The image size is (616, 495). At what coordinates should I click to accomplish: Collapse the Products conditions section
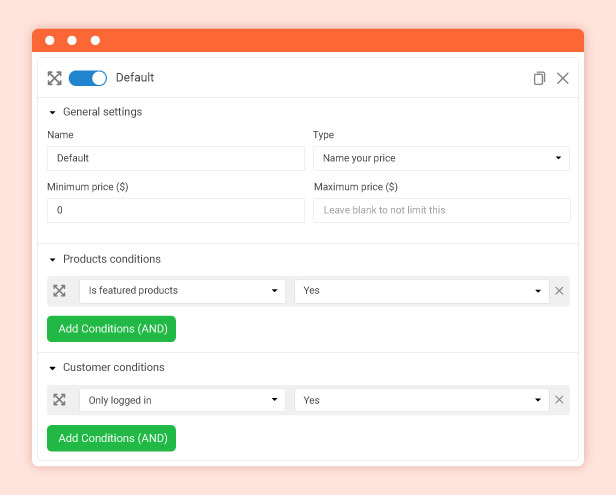[x=53, y=260]
